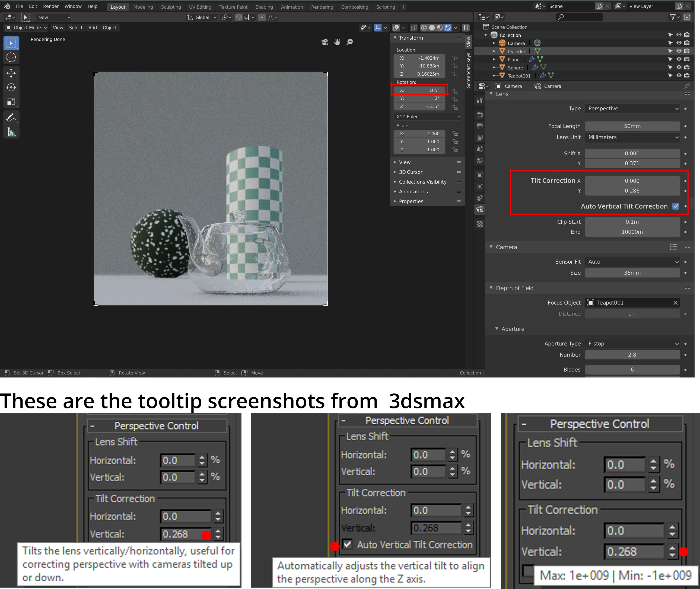700x589 pixels.
Task: Open the Render properties tab icon
Action: click(480, 115)
